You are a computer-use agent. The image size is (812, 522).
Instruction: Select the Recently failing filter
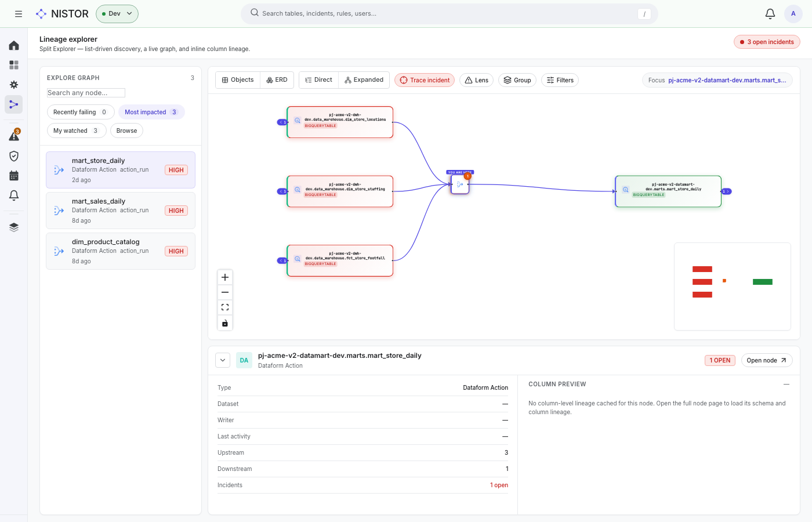(x=80, y=112)
